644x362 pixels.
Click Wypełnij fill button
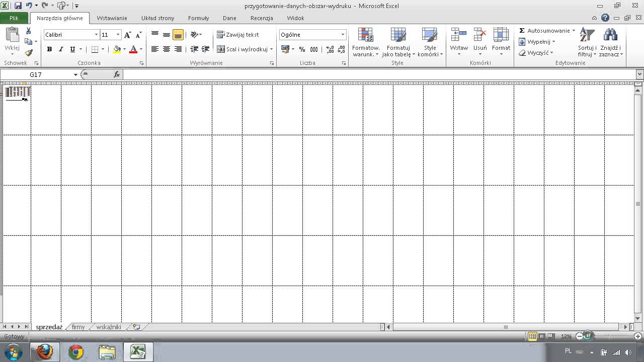tap(537, 42)
